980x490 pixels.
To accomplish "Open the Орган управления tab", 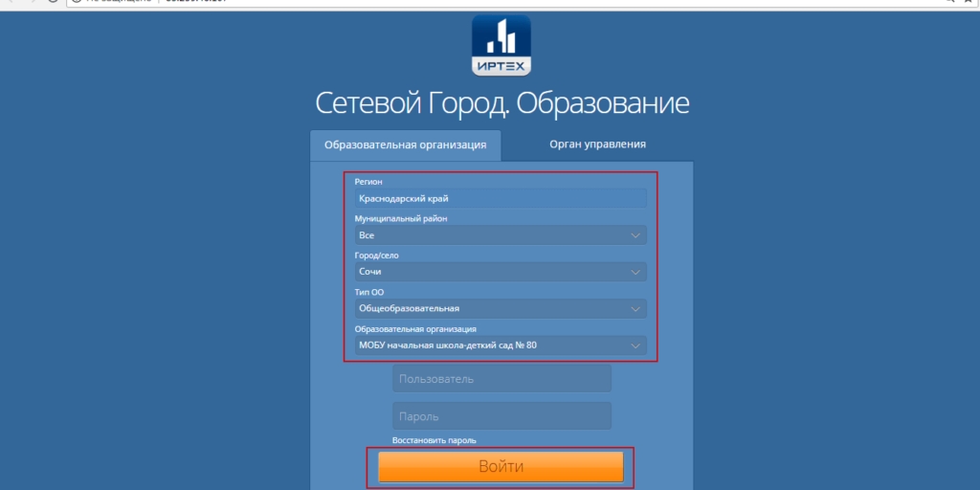I will tap(597, 145).
